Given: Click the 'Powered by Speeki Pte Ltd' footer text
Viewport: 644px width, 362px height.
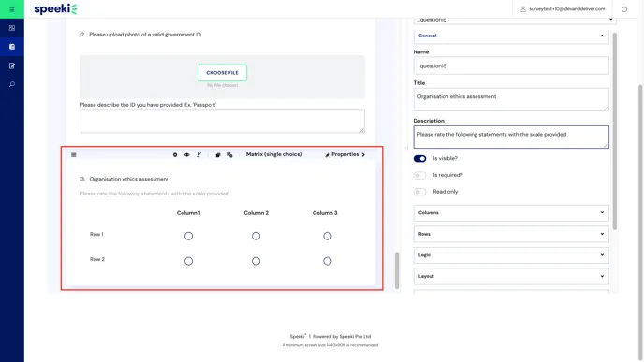Looking at the screenshot, I should pos(342,336).
